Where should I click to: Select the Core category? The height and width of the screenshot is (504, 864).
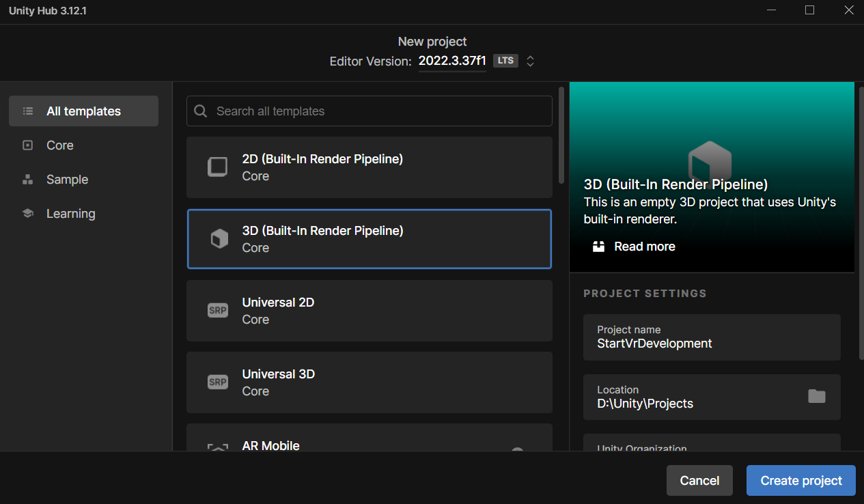click(x=83, y=145)
